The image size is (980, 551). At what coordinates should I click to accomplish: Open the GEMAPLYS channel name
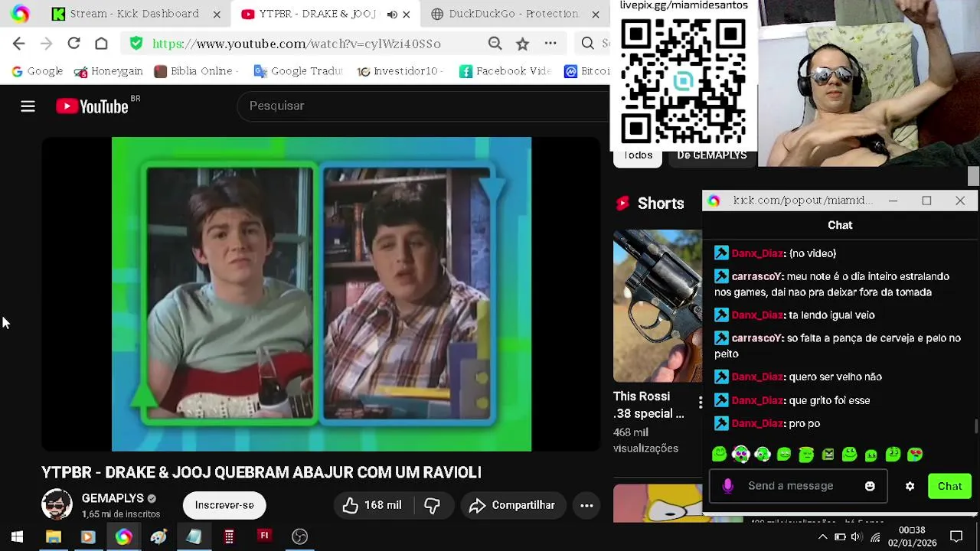pyautogui.click(x=113, y=498)
